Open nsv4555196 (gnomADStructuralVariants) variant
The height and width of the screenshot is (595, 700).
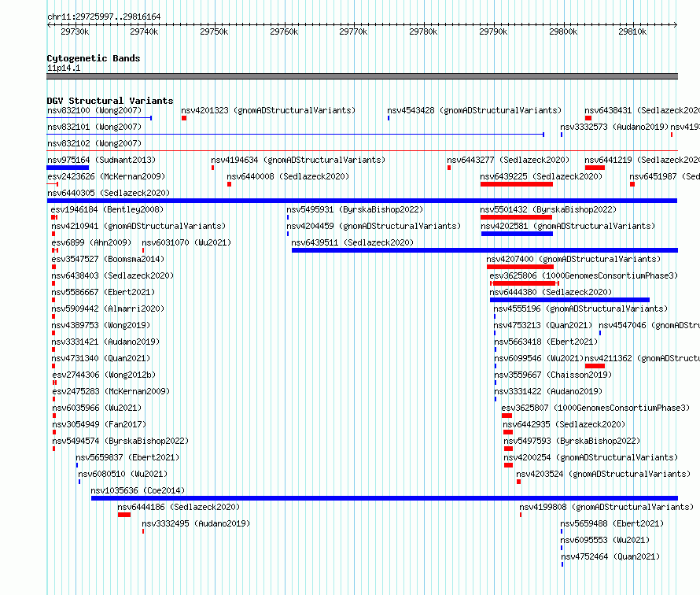point(580,309)
